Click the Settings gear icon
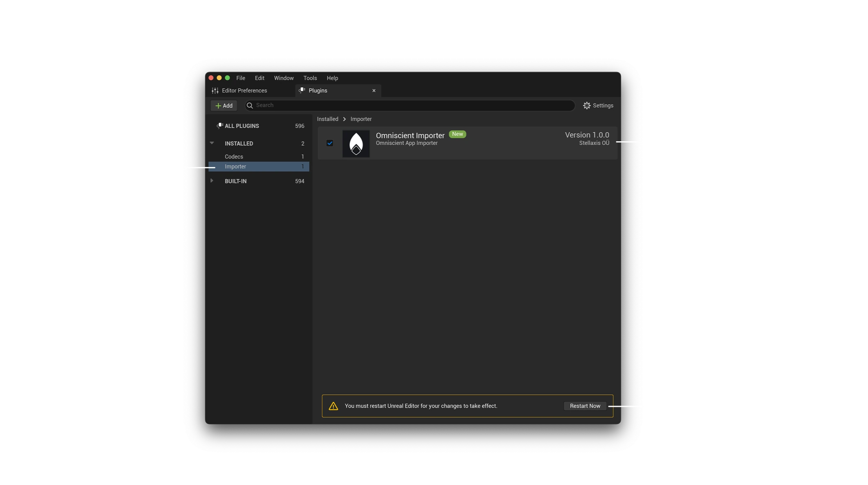 coord(587,106)
